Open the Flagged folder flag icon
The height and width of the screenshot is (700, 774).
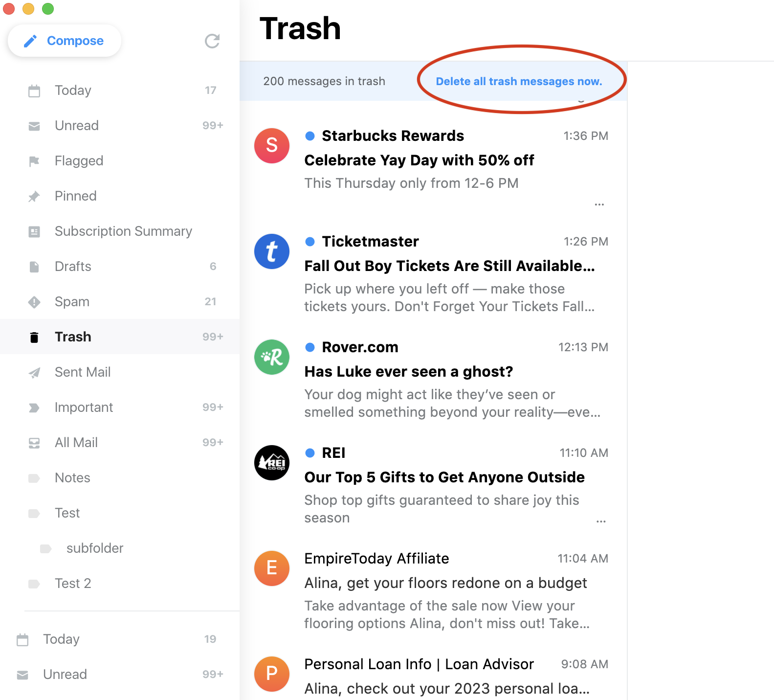(34, 161)
